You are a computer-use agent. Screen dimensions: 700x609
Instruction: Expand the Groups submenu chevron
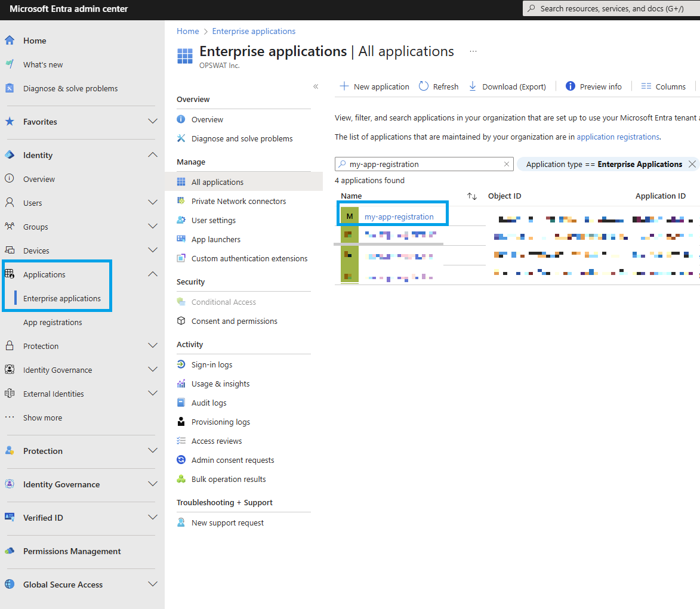click(153, 226)
